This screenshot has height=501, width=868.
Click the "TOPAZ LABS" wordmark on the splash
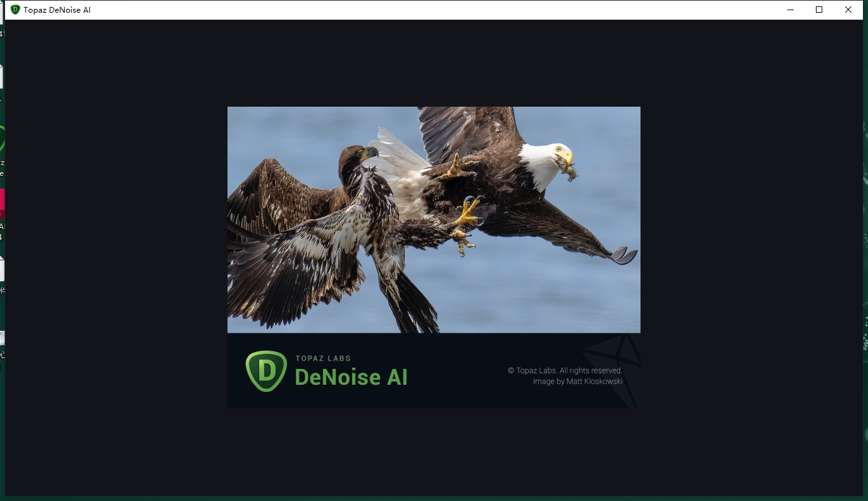tap(323, 358)
